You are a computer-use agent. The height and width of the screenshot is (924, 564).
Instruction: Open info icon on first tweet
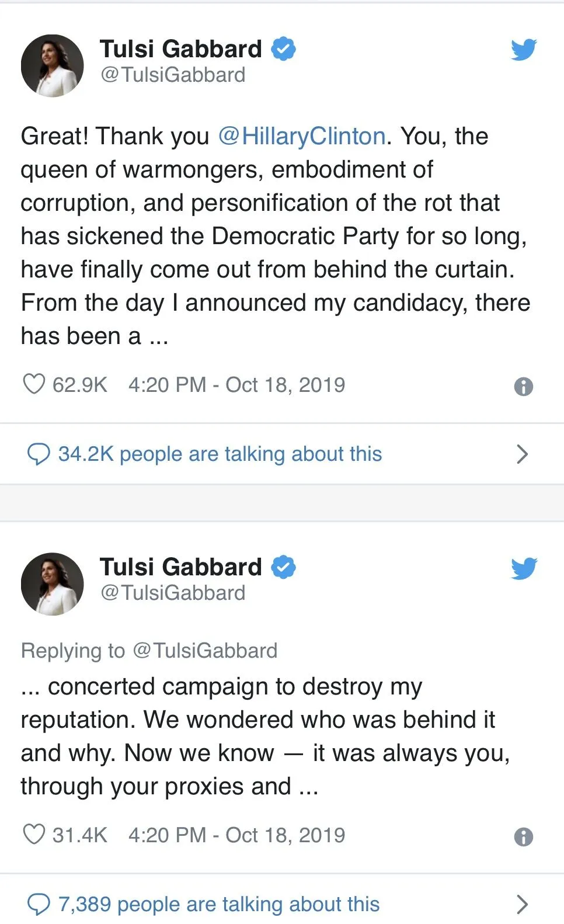(523, 387)
